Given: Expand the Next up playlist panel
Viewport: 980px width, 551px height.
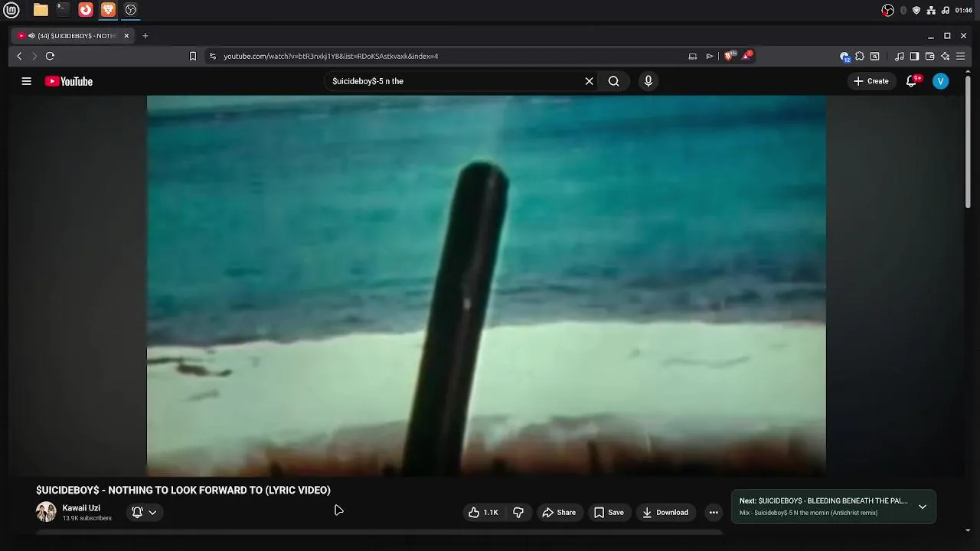Looking at the screenshot, I should pos(923,507).
